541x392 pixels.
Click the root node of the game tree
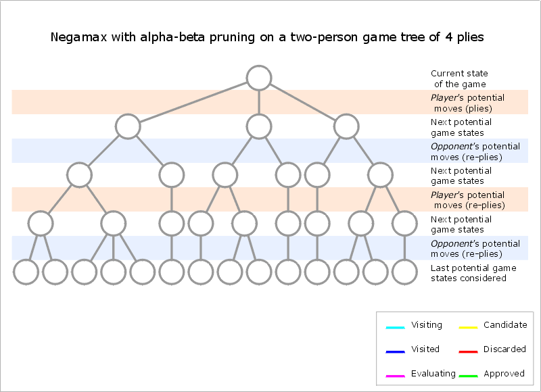click(x=259, y=78)
